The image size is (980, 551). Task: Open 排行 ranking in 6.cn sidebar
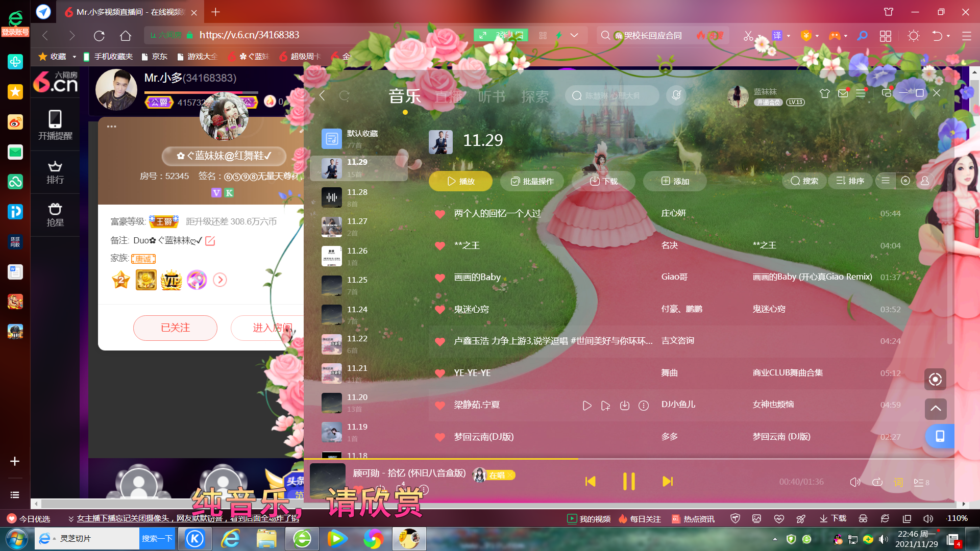click(55, 172)
